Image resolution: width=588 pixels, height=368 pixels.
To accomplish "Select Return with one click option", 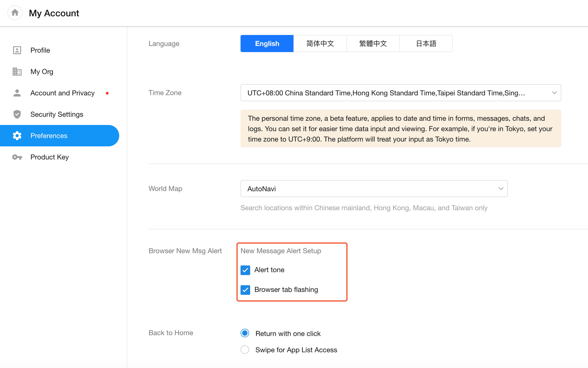I will click(x=245, y=333).
